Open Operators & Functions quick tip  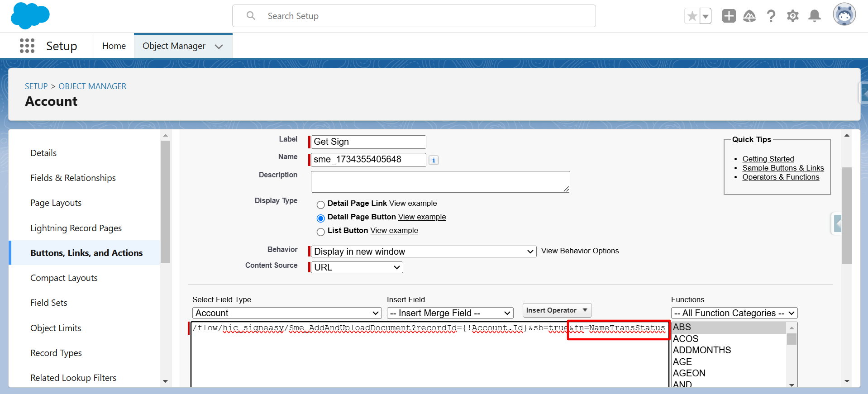tap(781, 177)
